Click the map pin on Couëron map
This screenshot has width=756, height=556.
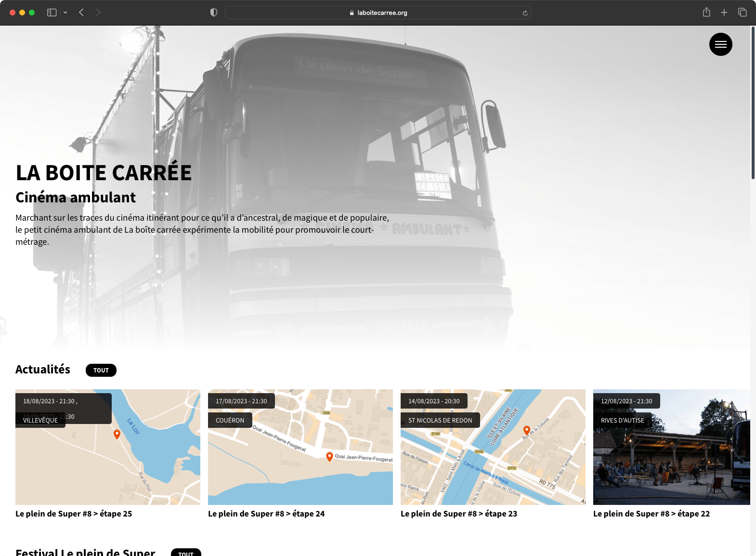[x=329, y=457]
